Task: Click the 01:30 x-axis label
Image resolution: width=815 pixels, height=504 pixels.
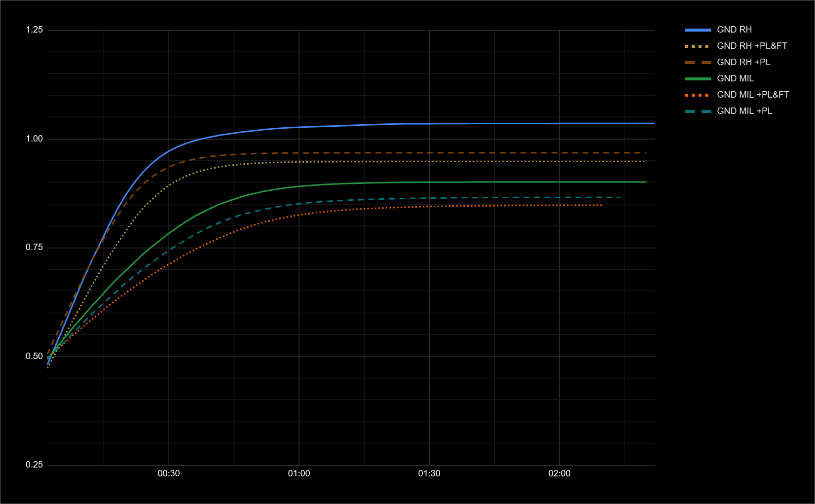Action: (x=429, y=473)
